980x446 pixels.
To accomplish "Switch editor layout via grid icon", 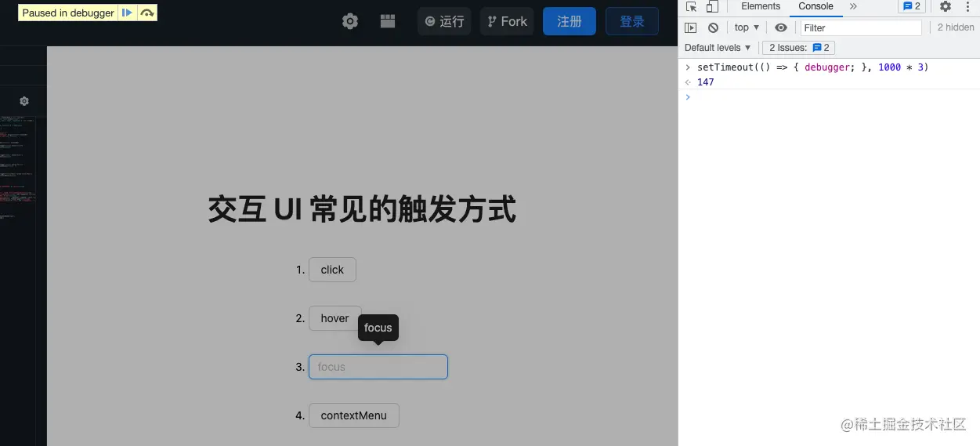I will click(x=388, y=21).
